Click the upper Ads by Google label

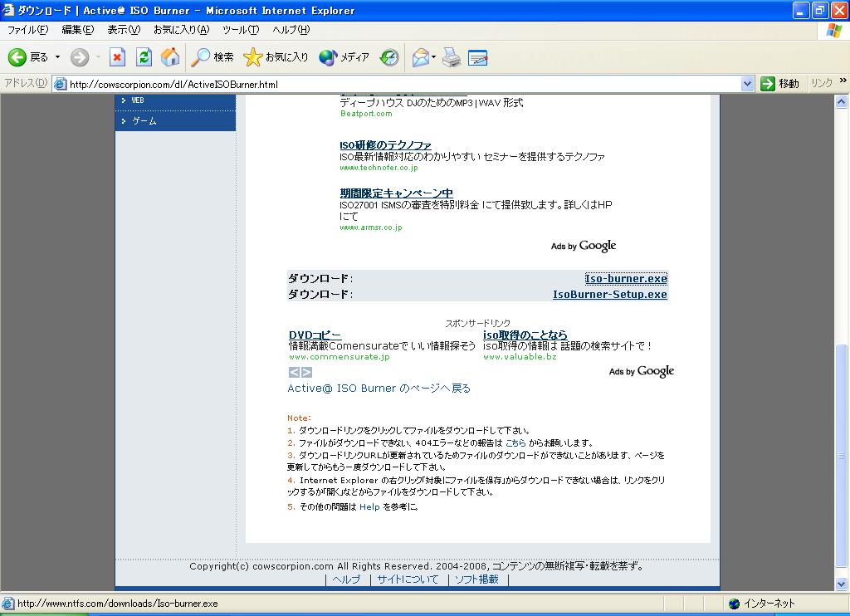pyautogui.click(x=584, y=247)
